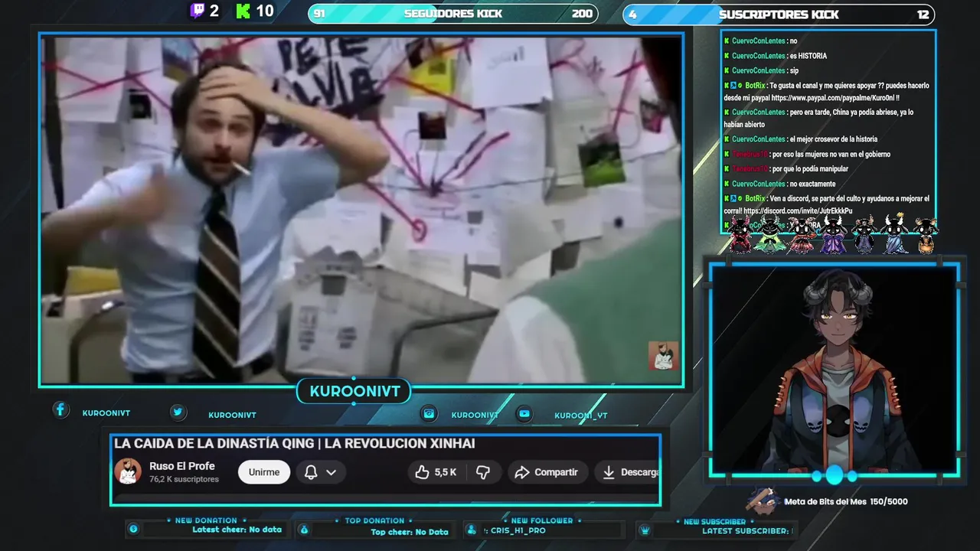Click the Compartir share button

pos(547,472)
